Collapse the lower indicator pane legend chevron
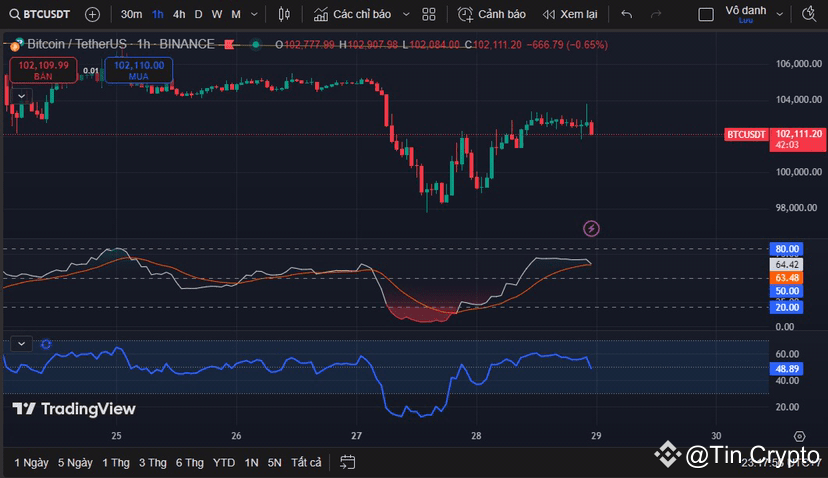Screen dimensions: 828x478 coord(21,344)
